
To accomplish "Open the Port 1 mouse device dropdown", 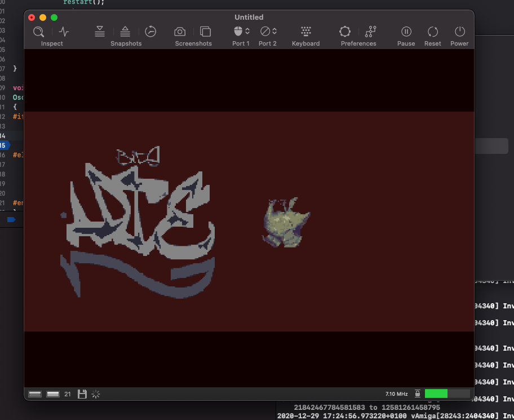I will (x=242, y=32).
